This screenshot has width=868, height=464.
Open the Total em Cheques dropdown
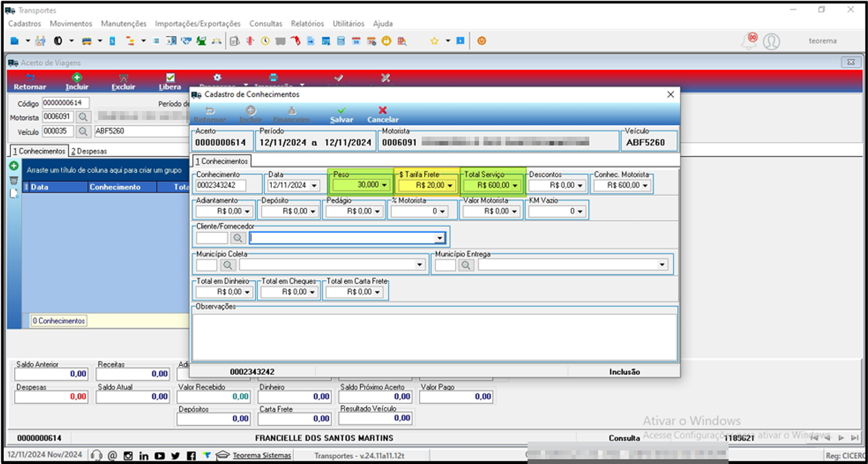[313, 292]
